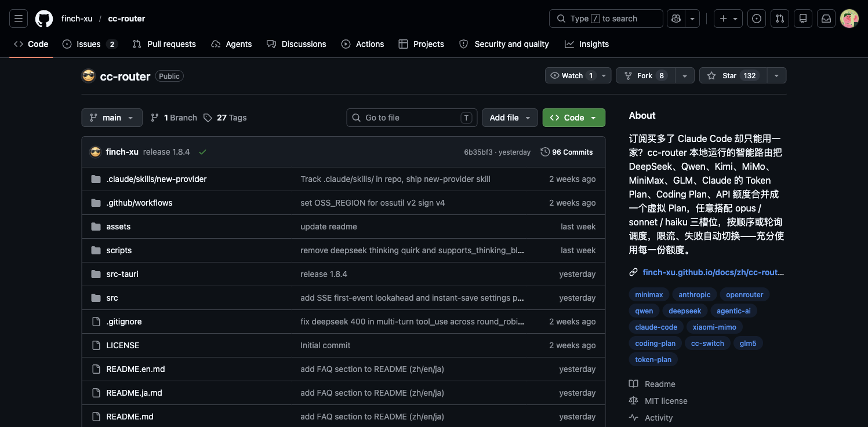The image size is (868, 427).
Task: Open the Add file dropdown
Action: [x=510, y=118]
